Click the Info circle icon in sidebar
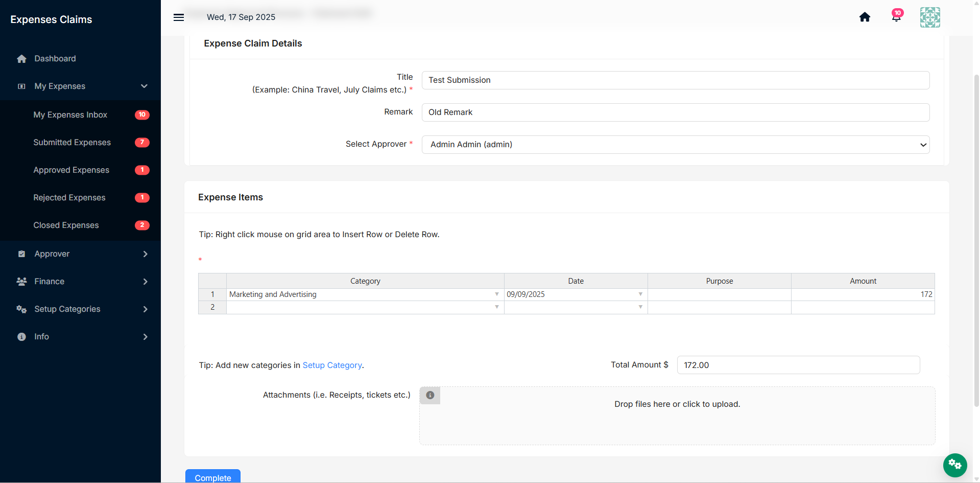980x483 pixels. pos(21,337)
